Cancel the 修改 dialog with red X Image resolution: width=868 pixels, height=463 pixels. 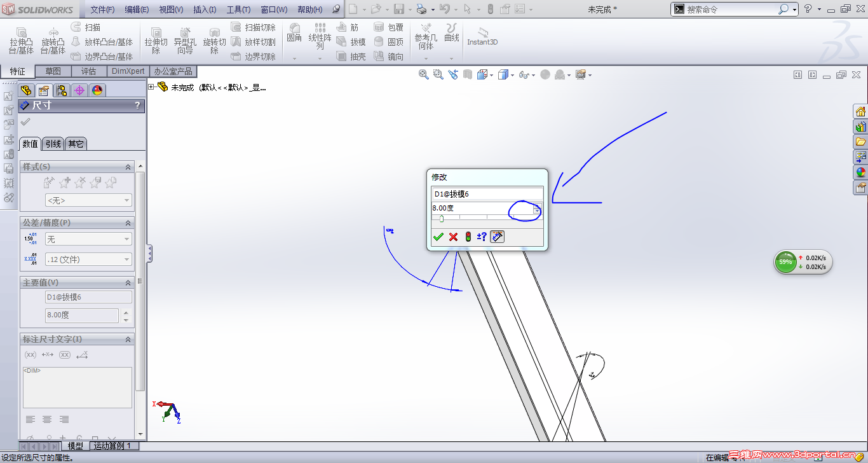pyautogui.click(x=453, y=237)
